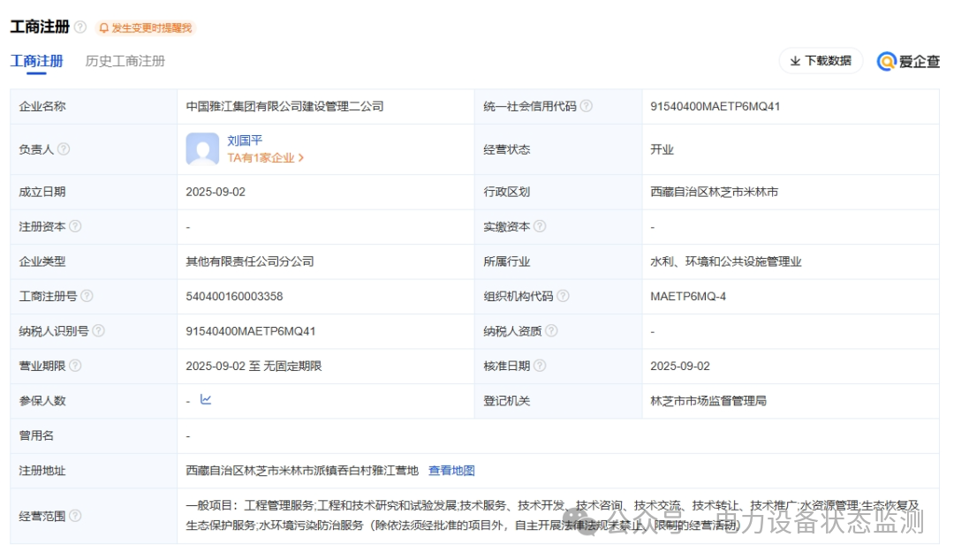Click the 下载数据 button
This screenshot has height=560, width=954.
[x=821, y=61]
